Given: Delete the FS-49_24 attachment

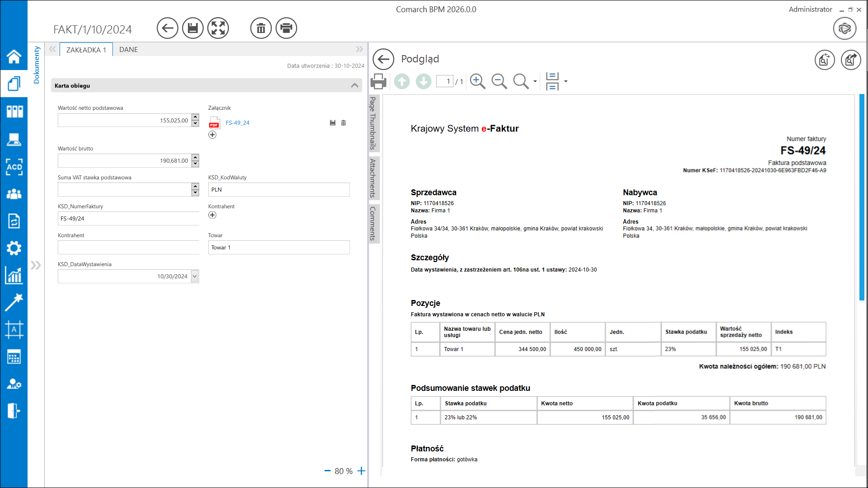Looking at the screenshot, I should coord(344,123).
